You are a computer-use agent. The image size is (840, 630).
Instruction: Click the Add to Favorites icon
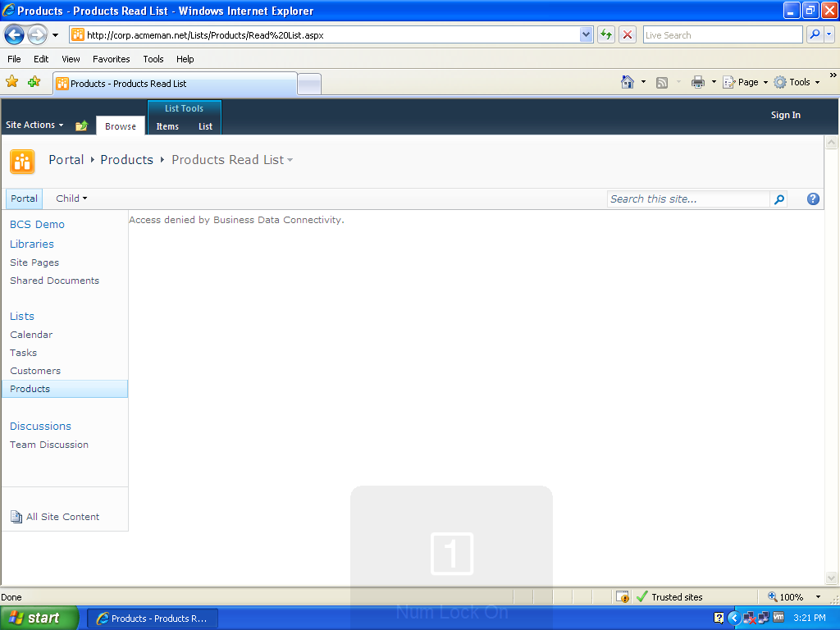[34, 82]
